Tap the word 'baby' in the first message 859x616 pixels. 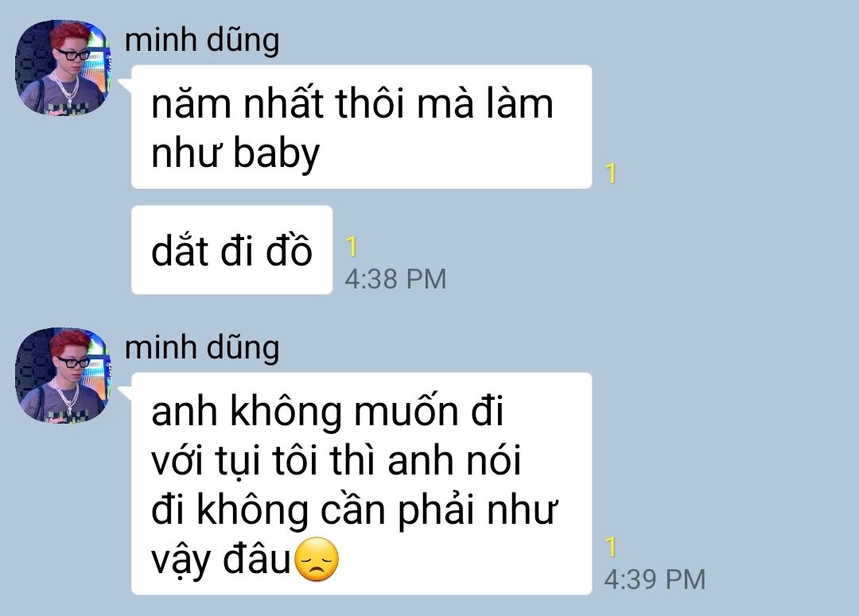click(276, 153)
